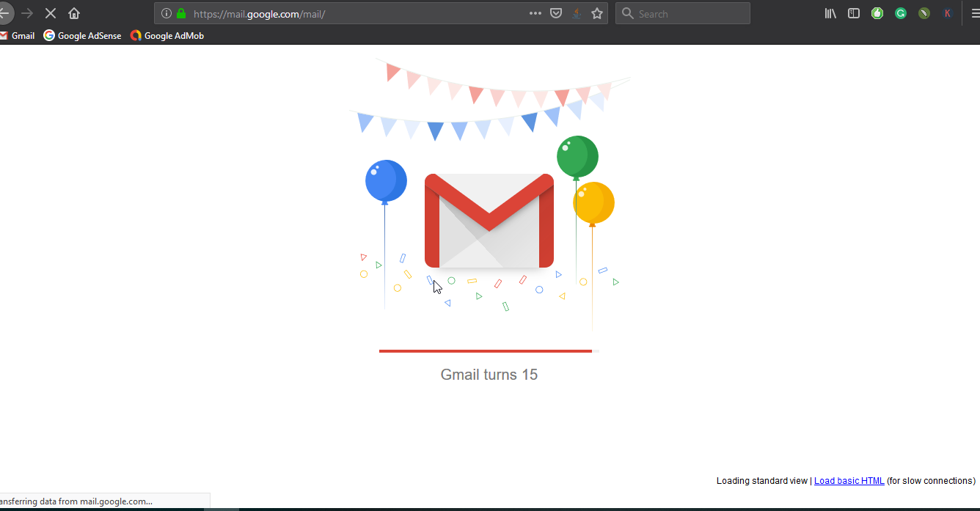This screenshot has height=511, width=980.
Task: Bookmark this page with the star
Action: point(596,13)
